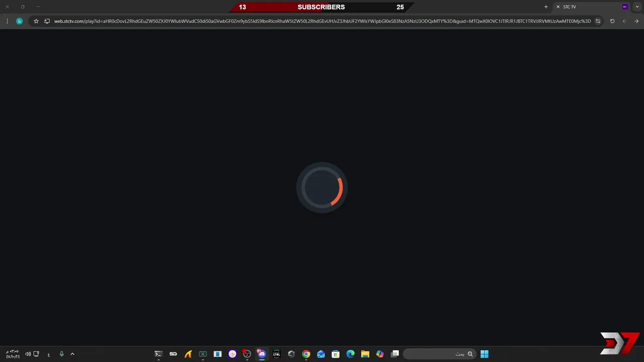
Task: Open the CTRL app on the taskbar
Action: tap(276, 354)
